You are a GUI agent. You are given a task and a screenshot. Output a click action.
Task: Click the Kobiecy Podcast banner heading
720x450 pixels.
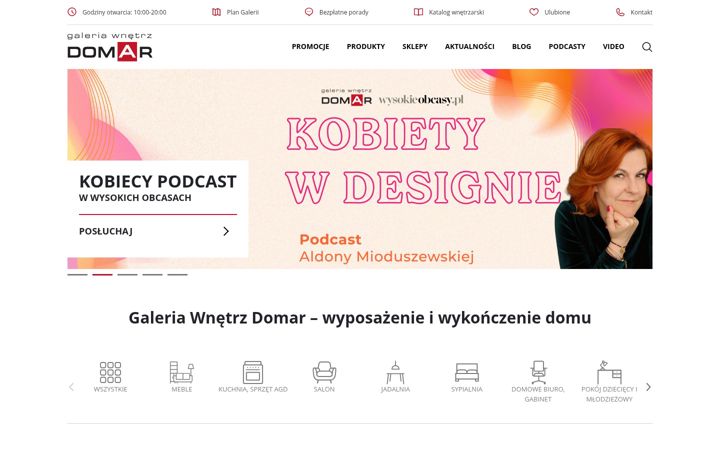coord(158,182)
